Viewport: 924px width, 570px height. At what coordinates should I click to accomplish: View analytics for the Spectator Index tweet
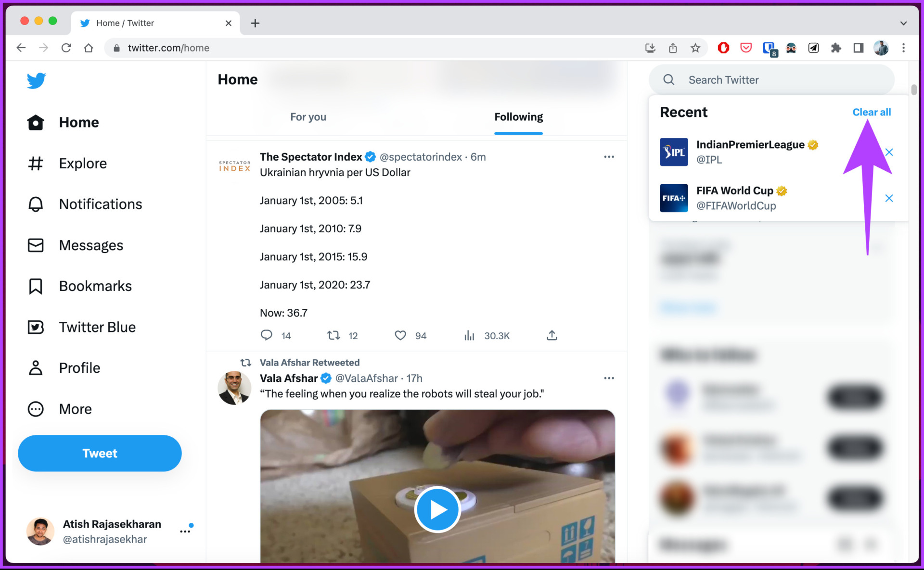click(x=469, y=335)
